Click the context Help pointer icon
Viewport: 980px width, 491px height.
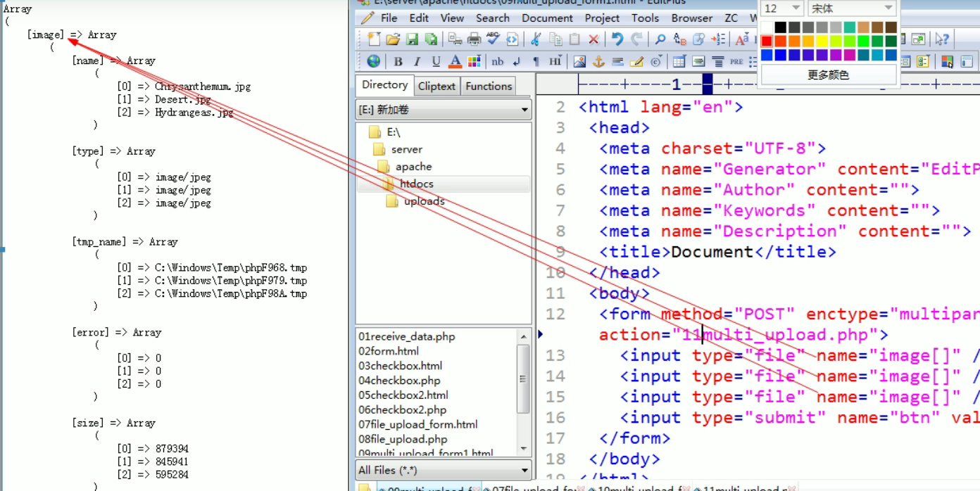pyautogui.click(x=942, y=39)
